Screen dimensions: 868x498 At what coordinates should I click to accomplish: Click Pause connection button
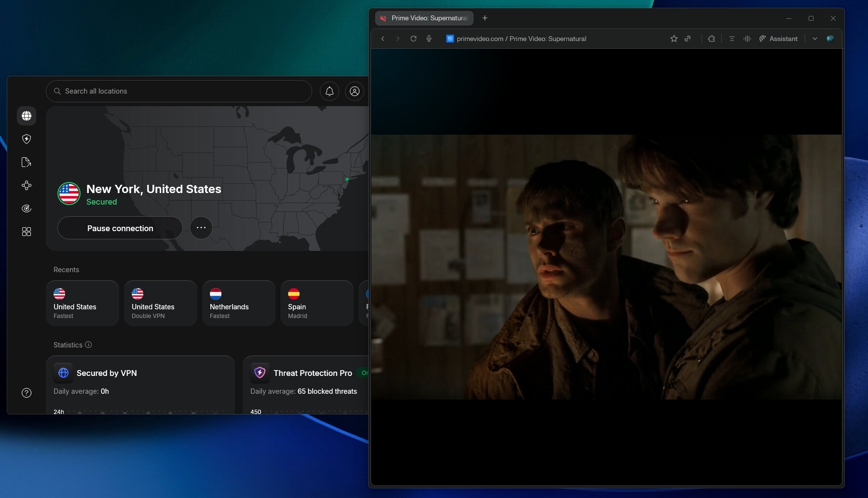pyautogui.click(x=120, y=228)
